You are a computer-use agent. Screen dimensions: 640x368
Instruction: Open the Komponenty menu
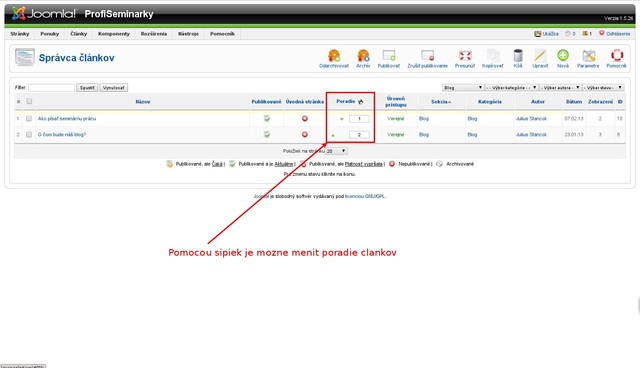[114, 34]
